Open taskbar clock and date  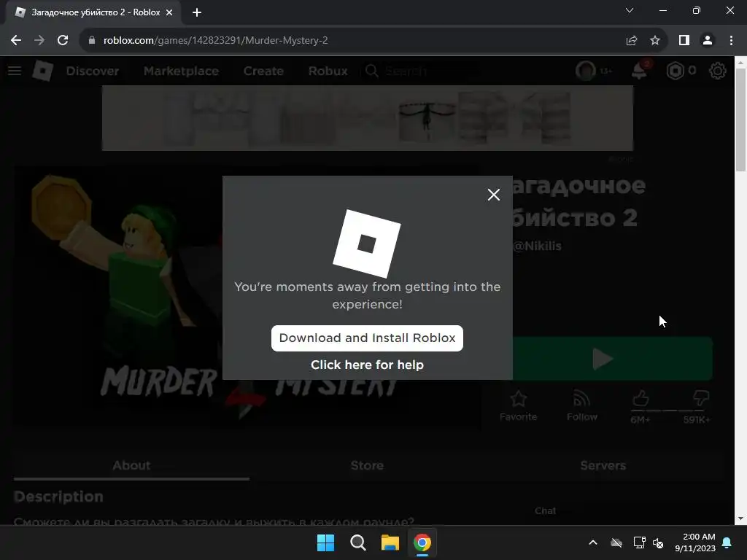tap(695, 542)
